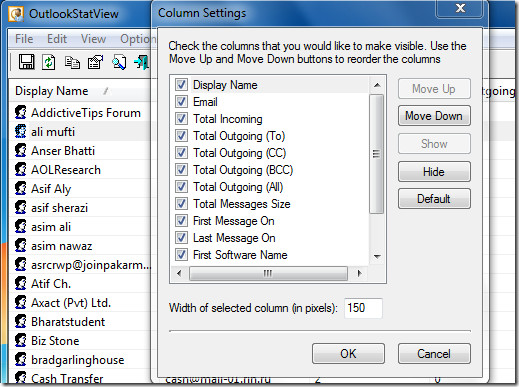The image size is (519, 387).
Task: Click the OutlookStatView title bar app icon
Action: 16,14
